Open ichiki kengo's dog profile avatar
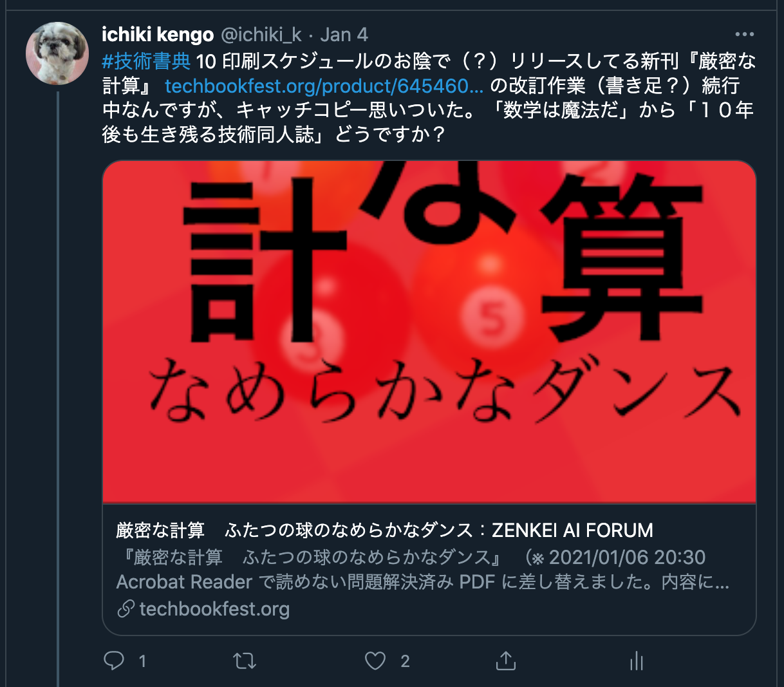 [57, 54]
